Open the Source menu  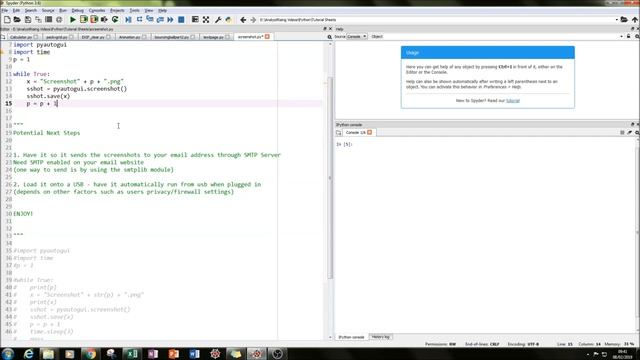[48, 10]
